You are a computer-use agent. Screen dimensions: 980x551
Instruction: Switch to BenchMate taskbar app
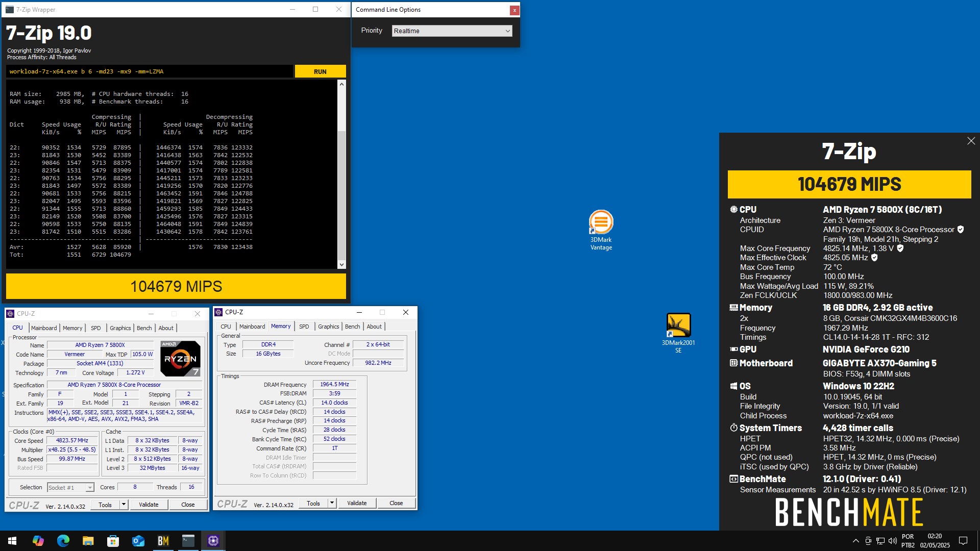[x=163, y=541]
